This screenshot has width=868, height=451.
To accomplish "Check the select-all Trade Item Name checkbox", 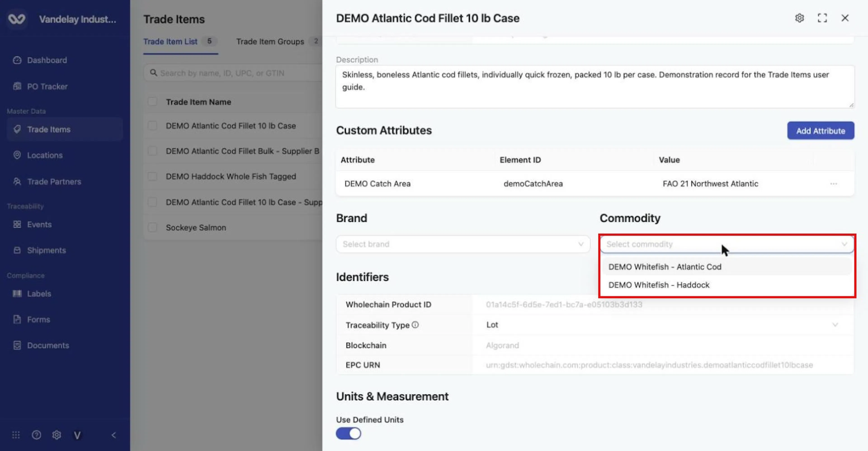I will pos(152,102).
